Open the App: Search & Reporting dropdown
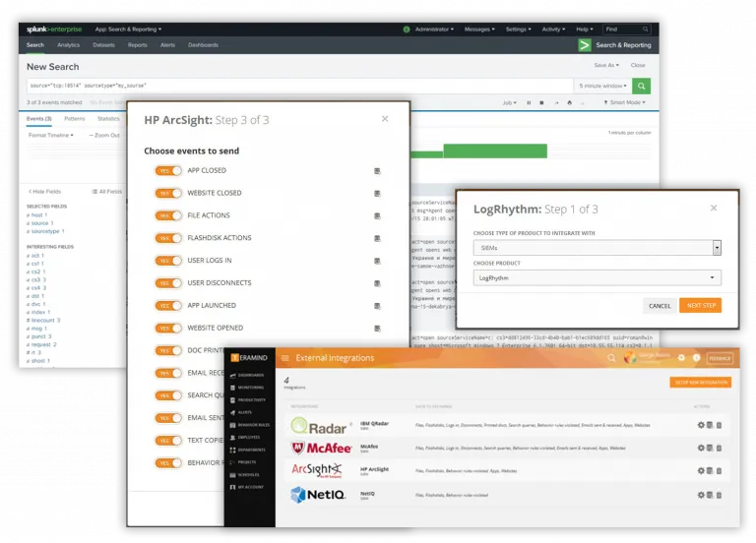 point(128,30)
